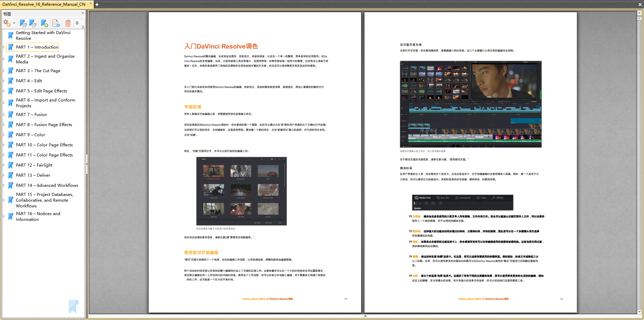Click the sidebar splitter collapse handle
This screenshot has width=644, height=320.
pyautogui.click(x=87, y=164)
